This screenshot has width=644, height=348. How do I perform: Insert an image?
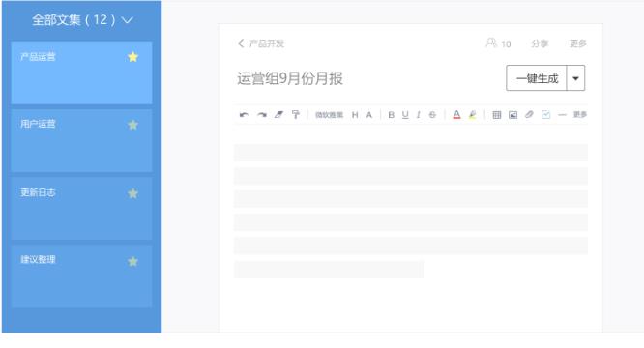513,115
